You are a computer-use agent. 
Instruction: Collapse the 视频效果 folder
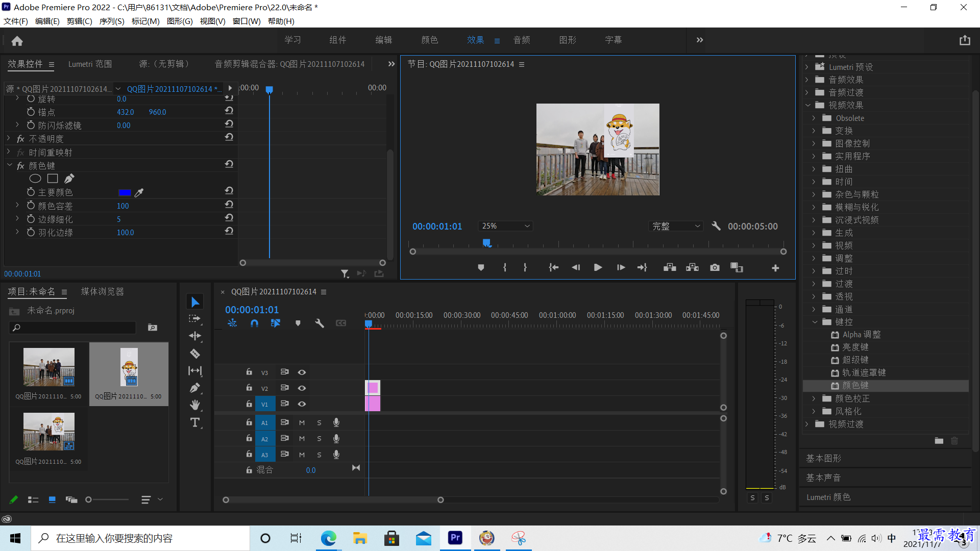click(807, 105)
